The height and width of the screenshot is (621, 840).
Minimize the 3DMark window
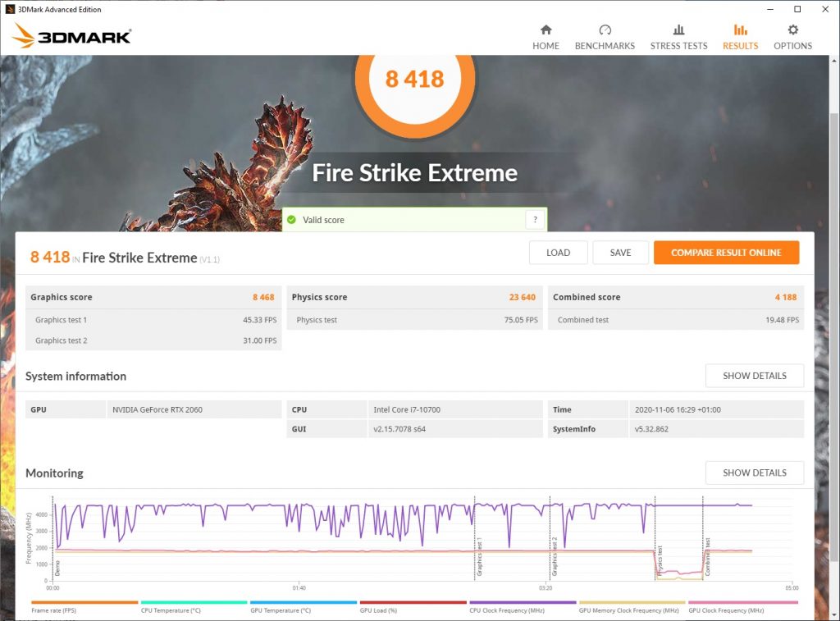point(769,9)
